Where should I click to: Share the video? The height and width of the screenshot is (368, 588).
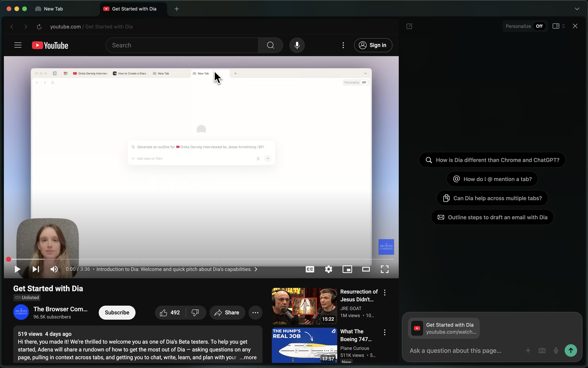pyautogui.click(x=227, y=312)
